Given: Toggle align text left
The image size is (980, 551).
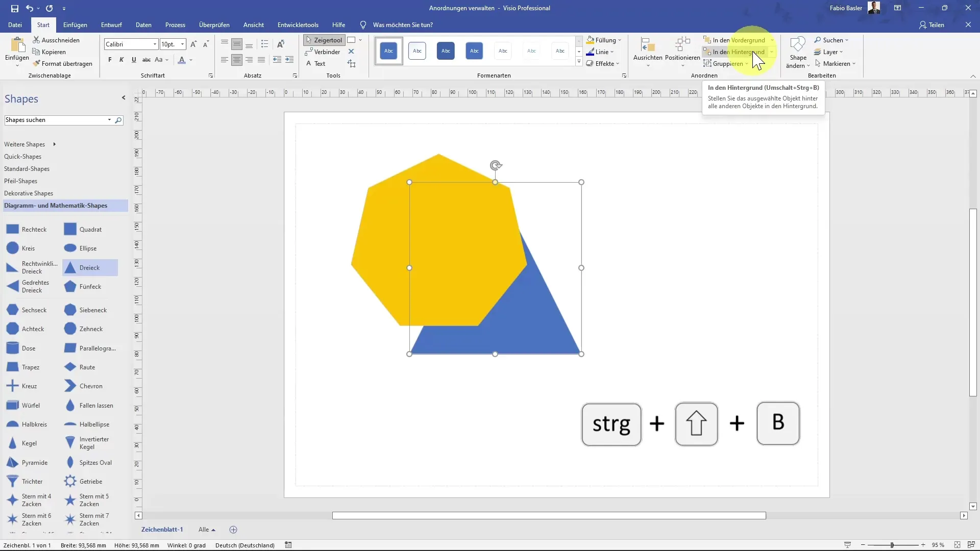Looking at the screenshot, I should coord(225,60).
